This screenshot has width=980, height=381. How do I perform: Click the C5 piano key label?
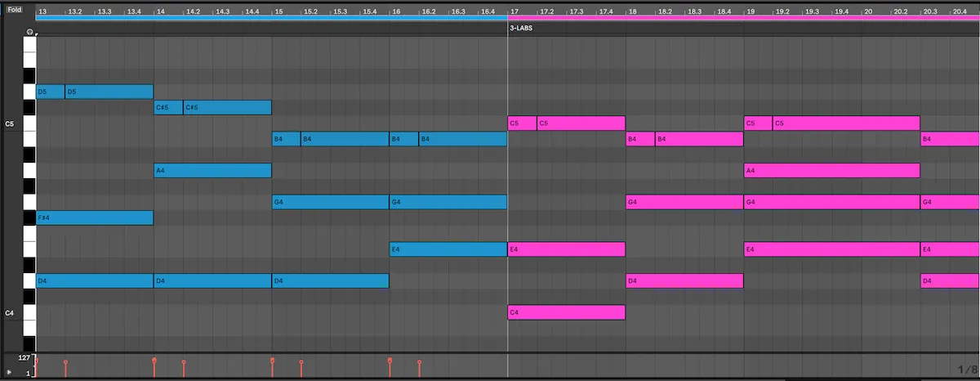point(10,124)
